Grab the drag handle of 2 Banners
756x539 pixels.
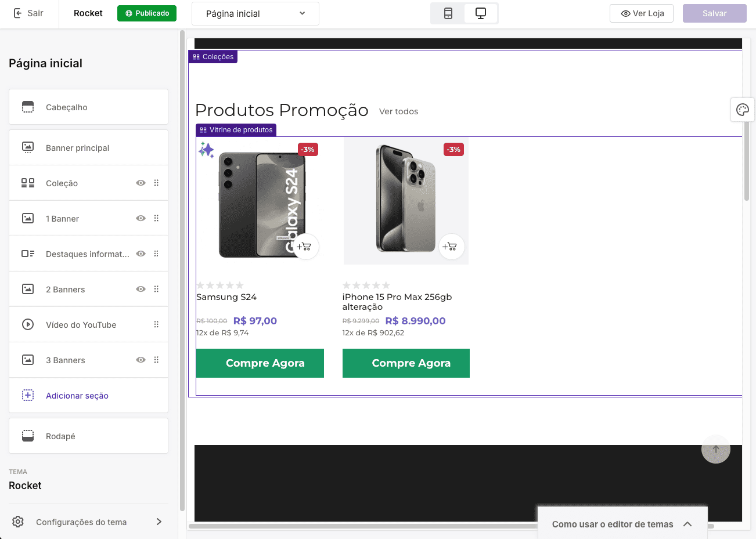click(x=156, y=289)
